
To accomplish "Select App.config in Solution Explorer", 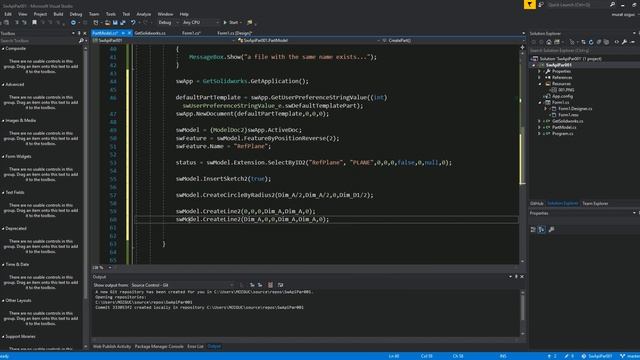I will pyautogui.click(x=562, y=96).
